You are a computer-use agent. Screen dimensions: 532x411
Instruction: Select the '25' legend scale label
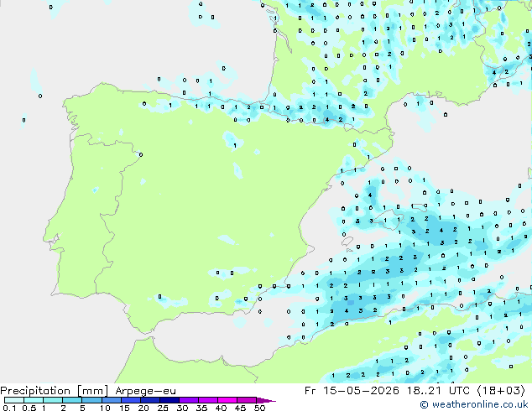[x=163, y=408]
